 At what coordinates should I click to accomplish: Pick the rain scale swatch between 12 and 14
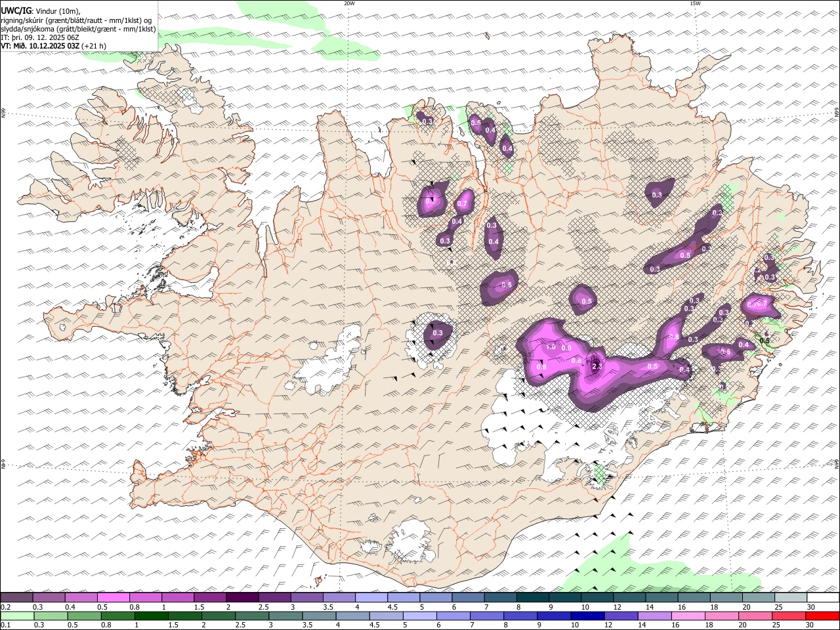(621, 616)
